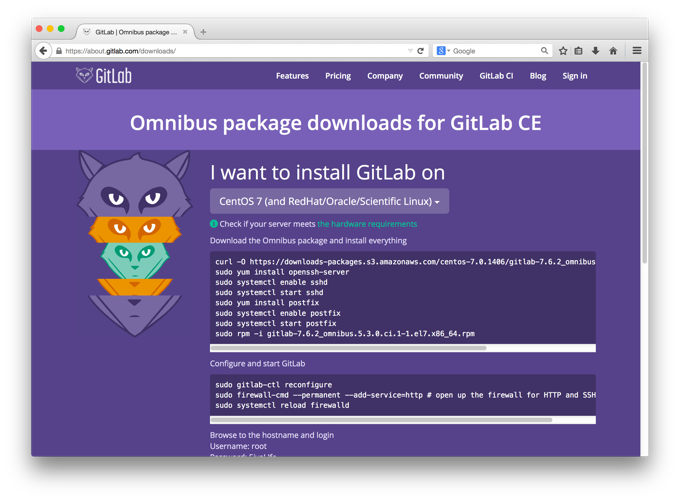Viewport: 680px width, 501px height.
Task: Open the Pricing page
Action: pyautogui.click(x=338, y=76)
